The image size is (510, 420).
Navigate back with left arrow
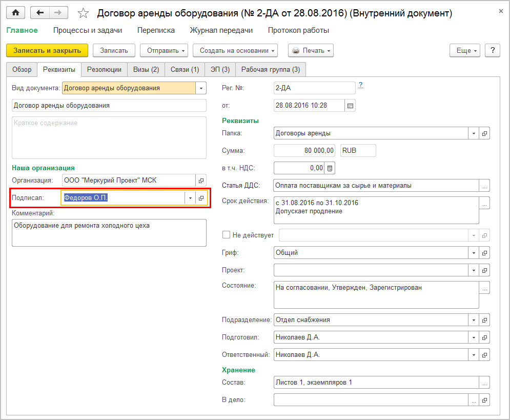coord(40,13)
